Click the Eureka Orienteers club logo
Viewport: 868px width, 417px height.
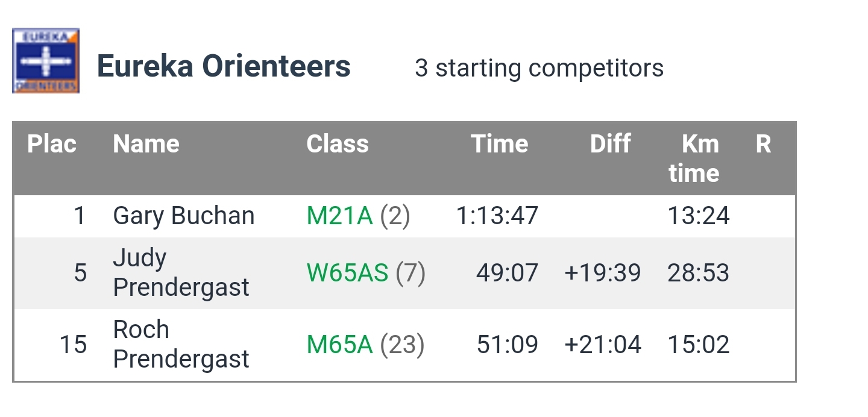tap(46, 61)
